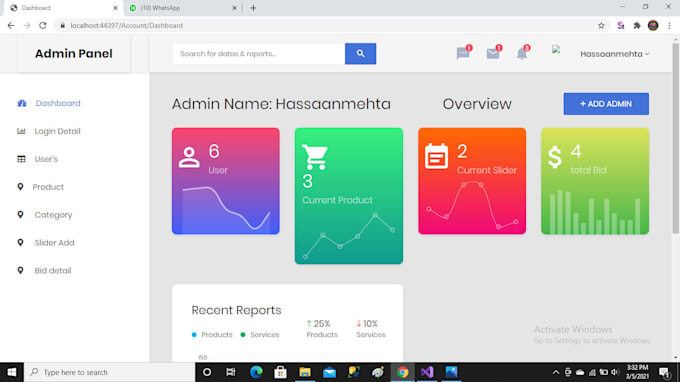Open Product page in the sidebar
Screen dimensions: 680x382
point(48,187)
